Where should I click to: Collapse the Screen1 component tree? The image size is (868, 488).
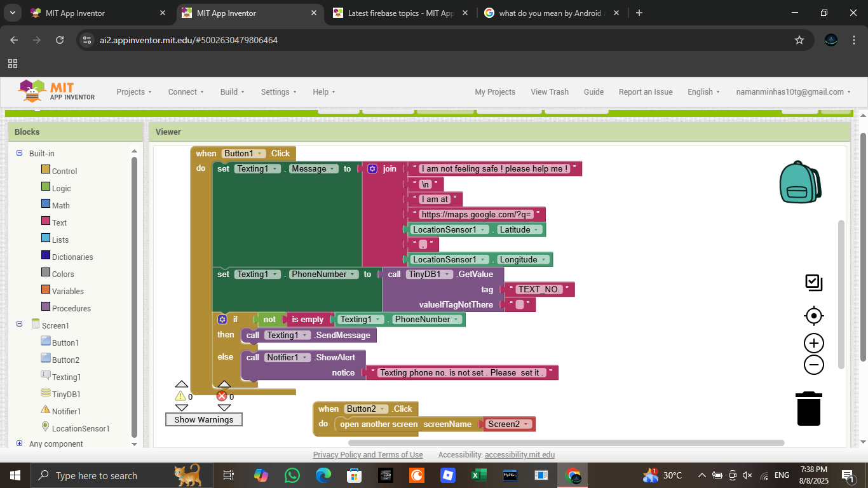click(19, 325)
